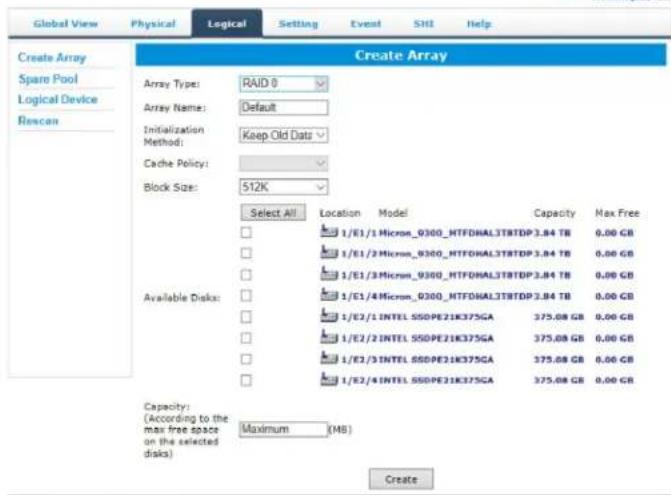Open the disabled Cache Policy dropdown

pyautogui.click(x=284, y=163)
